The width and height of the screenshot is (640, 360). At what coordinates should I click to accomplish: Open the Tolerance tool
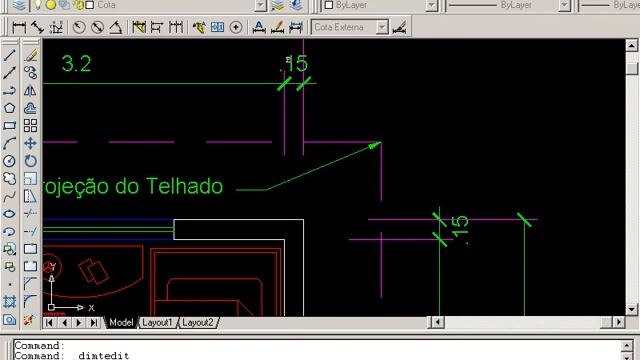point(217,27)
